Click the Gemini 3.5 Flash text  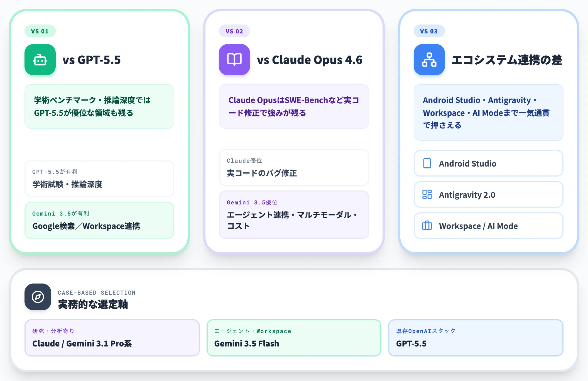click(x=247, y=344)
